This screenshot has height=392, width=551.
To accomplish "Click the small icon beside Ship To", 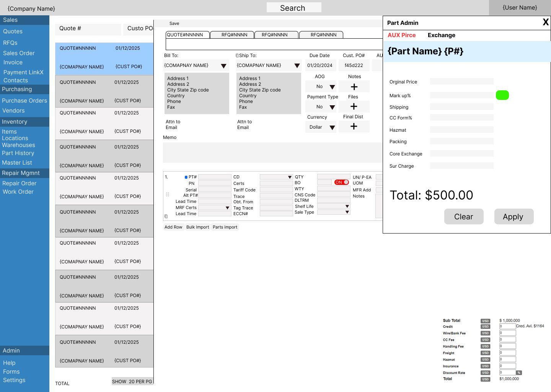I will [237, 56].
